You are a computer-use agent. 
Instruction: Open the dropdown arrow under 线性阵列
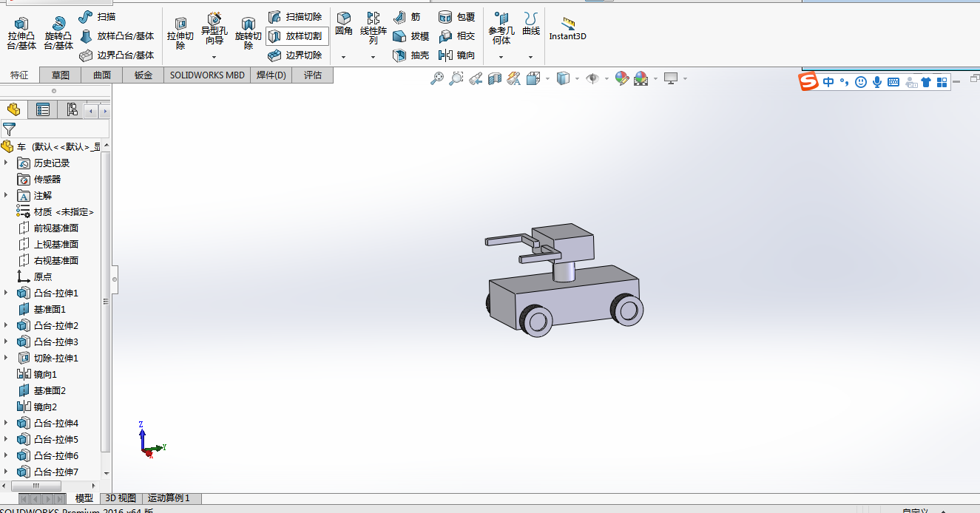point(374,57)
